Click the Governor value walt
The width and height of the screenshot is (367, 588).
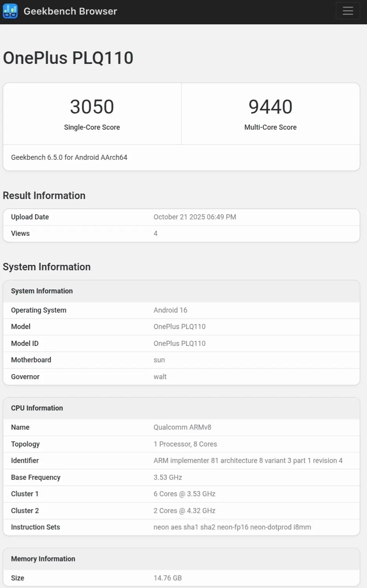[x=160, y=377]
